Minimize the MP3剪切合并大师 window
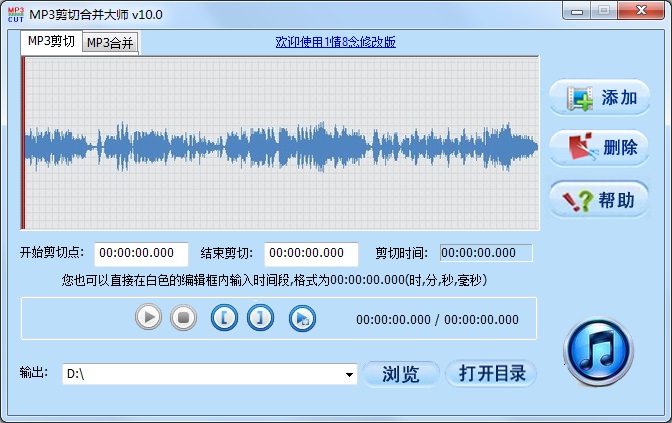The width and height of the screenshot is (672, 423). tap(577, 11)
